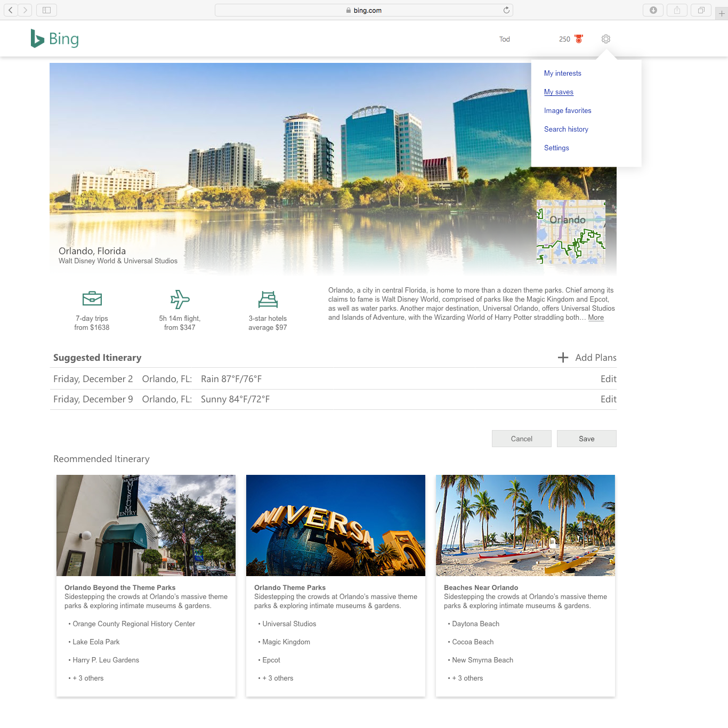728x728 pixels.
Task: Select Universal Studios list item
Action: 289,624
